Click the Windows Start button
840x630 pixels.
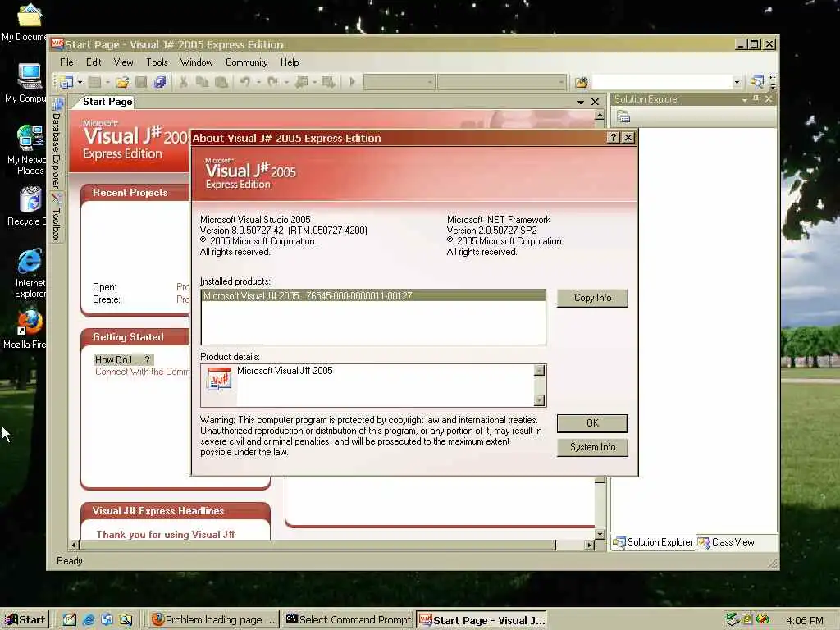coord(25,620)
